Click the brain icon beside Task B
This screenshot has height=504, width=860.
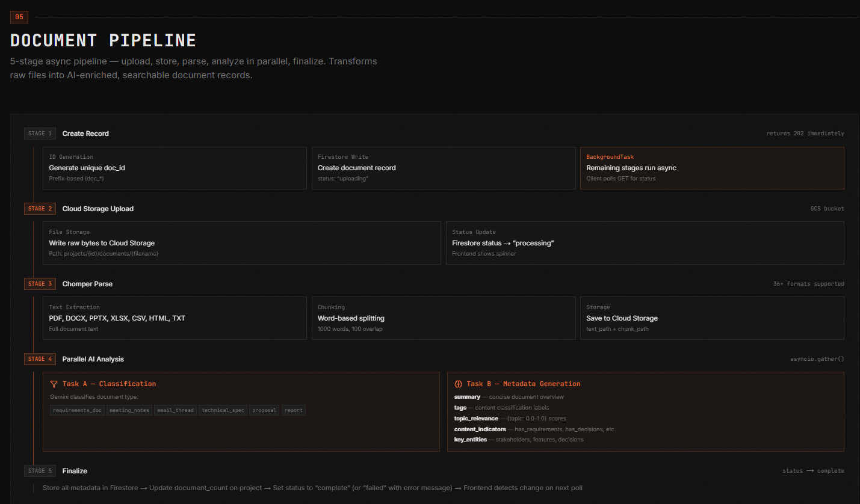pyautogui.click(x=458, y=384)
